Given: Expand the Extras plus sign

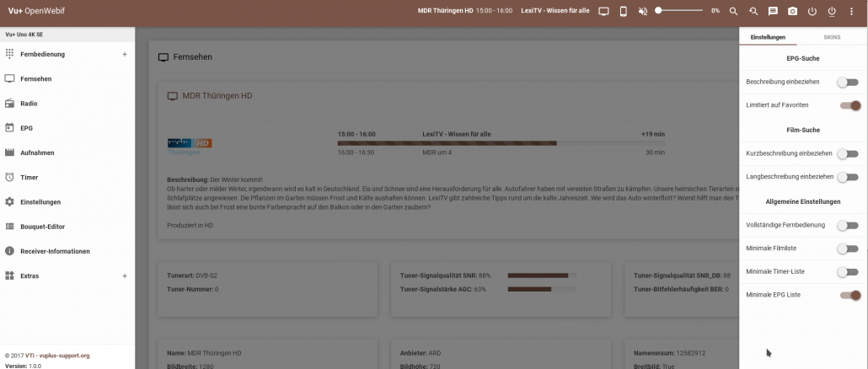Looking at the screenshot, I should 125,275.
